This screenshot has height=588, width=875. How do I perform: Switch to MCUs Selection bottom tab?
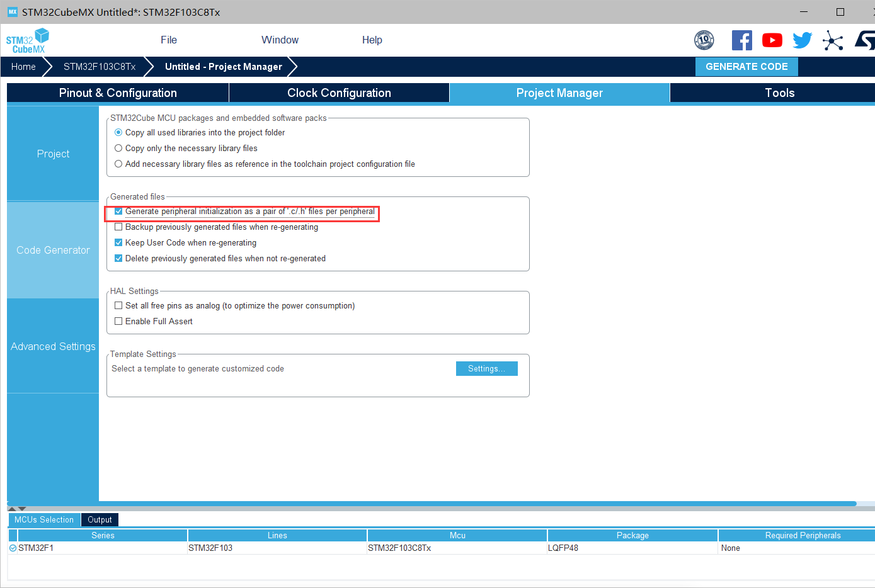[x=44, y=520]
